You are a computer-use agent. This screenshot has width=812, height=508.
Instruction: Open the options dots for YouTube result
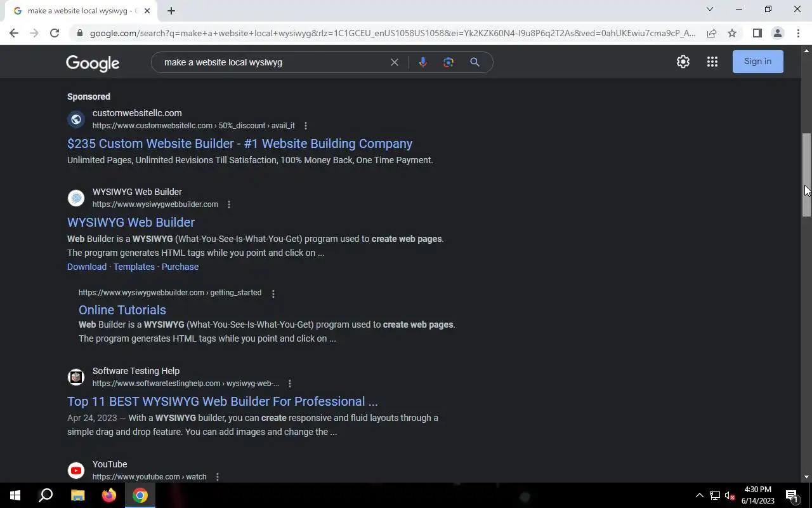pos(218,477)
